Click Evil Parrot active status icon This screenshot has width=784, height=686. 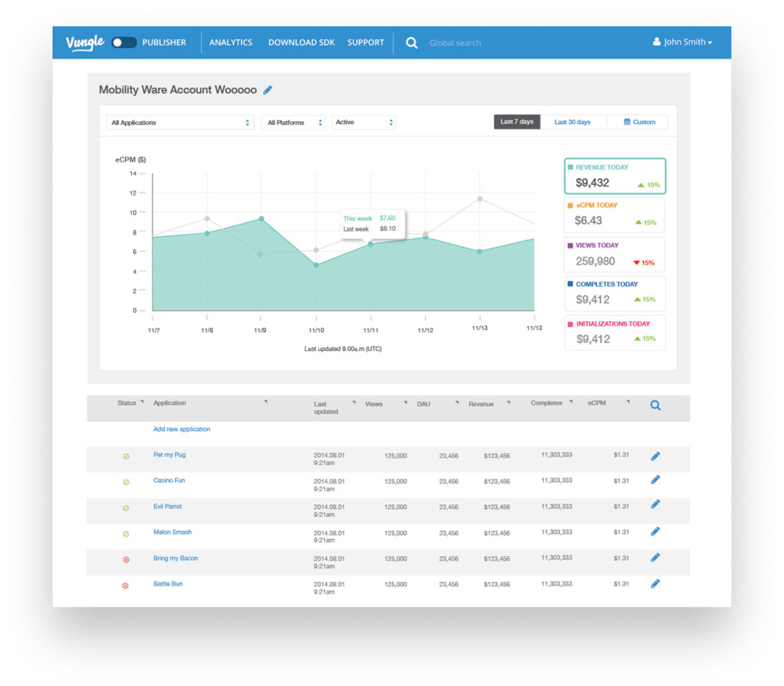tap(126, 508)
